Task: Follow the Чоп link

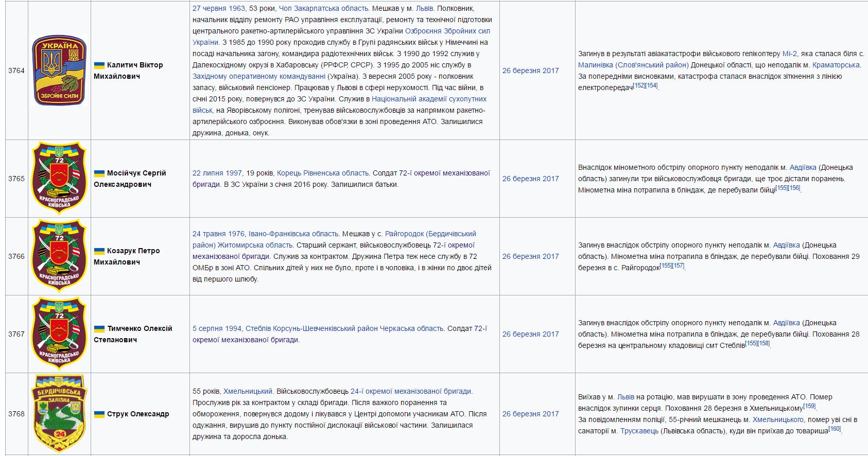Action: click(285, 8)
